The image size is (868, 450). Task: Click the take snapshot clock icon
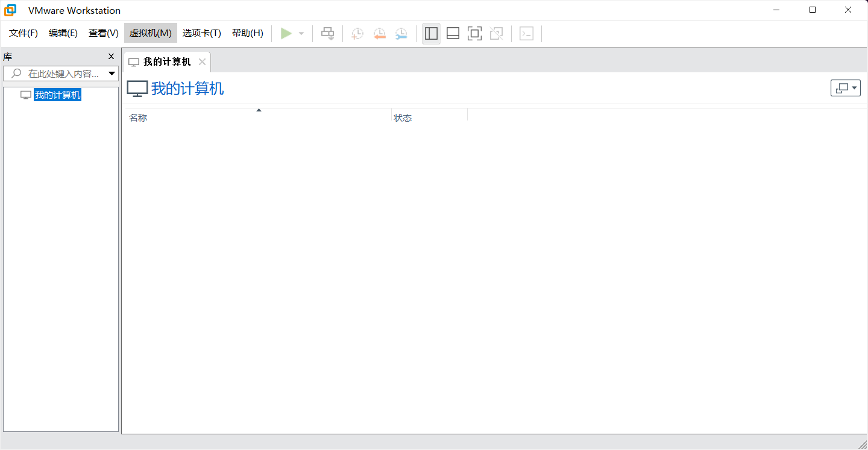(x=357, y=34)
